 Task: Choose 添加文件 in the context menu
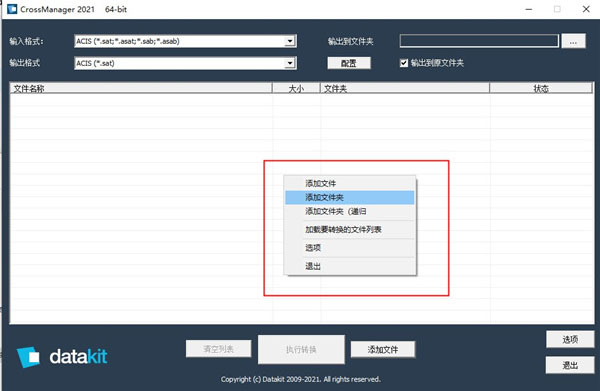[x=350, y=183]
